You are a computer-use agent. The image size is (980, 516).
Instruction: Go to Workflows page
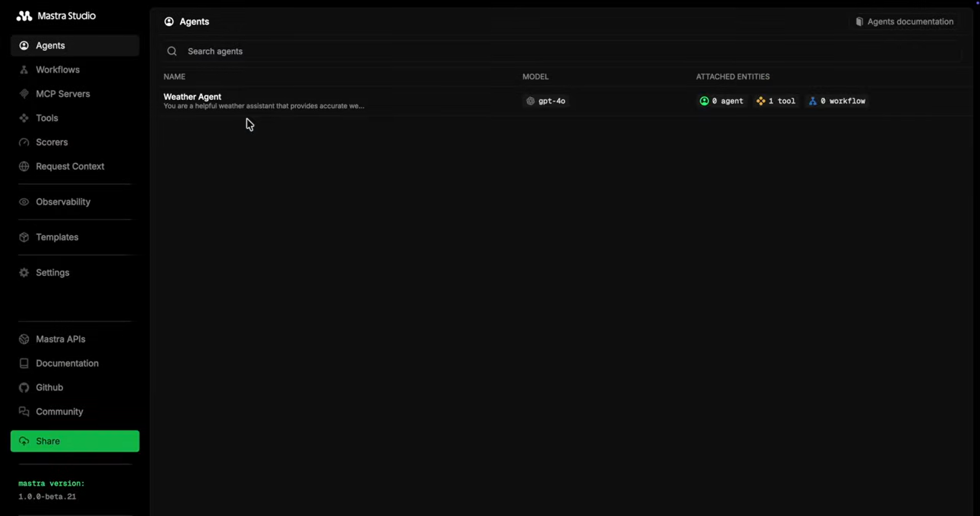pyautogui.click(x=75, y=70)
